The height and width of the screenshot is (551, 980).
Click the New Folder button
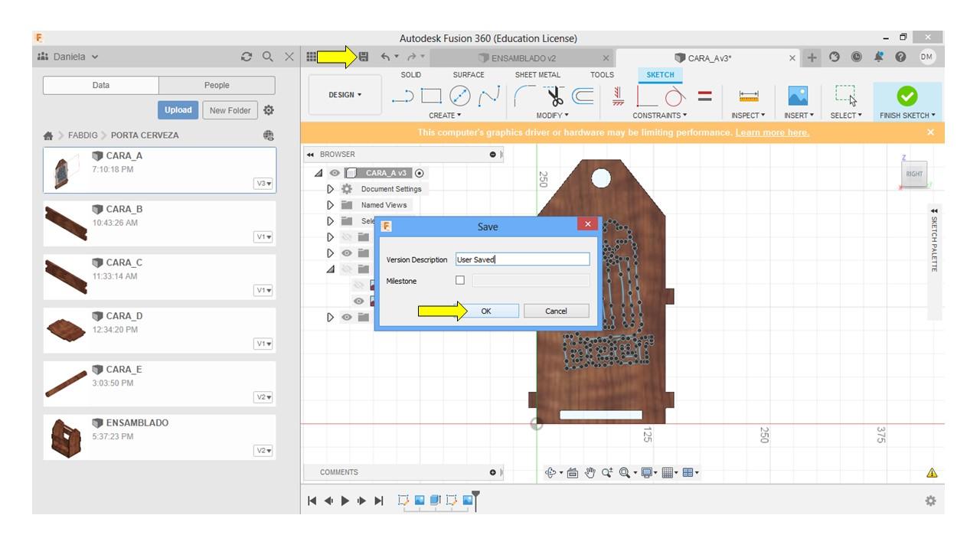click(x=230, y=110)
